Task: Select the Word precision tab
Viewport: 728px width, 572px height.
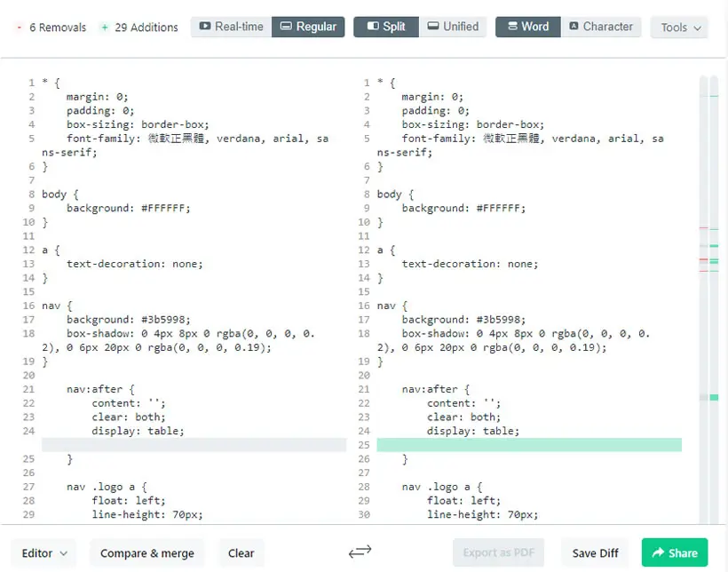Action: pos(528,27)
